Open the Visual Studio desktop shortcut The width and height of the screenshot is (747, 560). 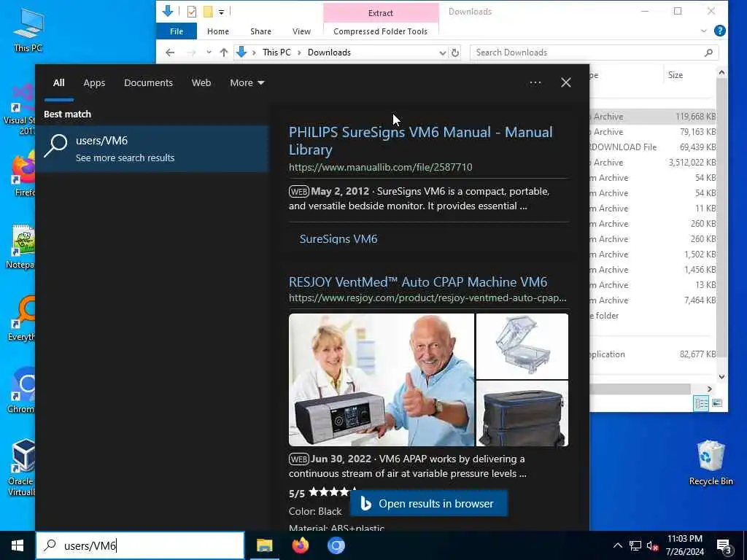[21, 109]
